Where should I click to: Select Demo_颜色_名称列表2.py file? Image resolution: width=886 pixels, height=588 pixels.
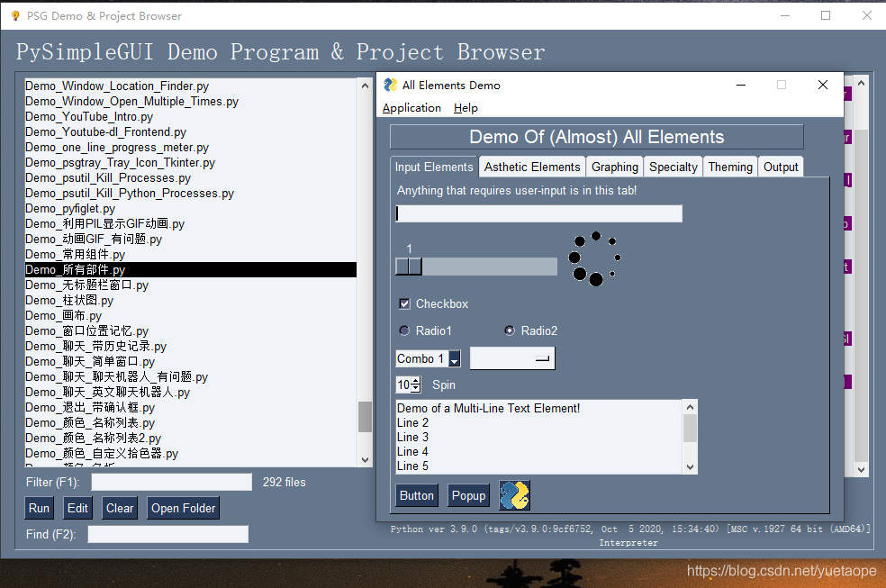coord(190,438)
